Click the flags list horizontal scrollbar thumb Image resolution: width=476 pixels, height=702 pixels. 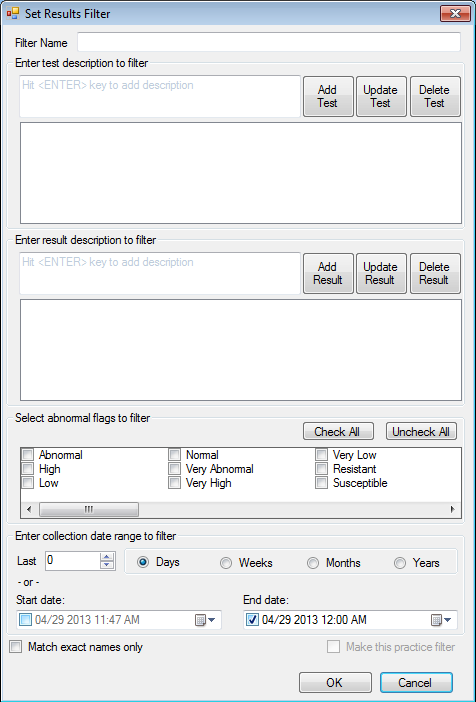(89, 509)
